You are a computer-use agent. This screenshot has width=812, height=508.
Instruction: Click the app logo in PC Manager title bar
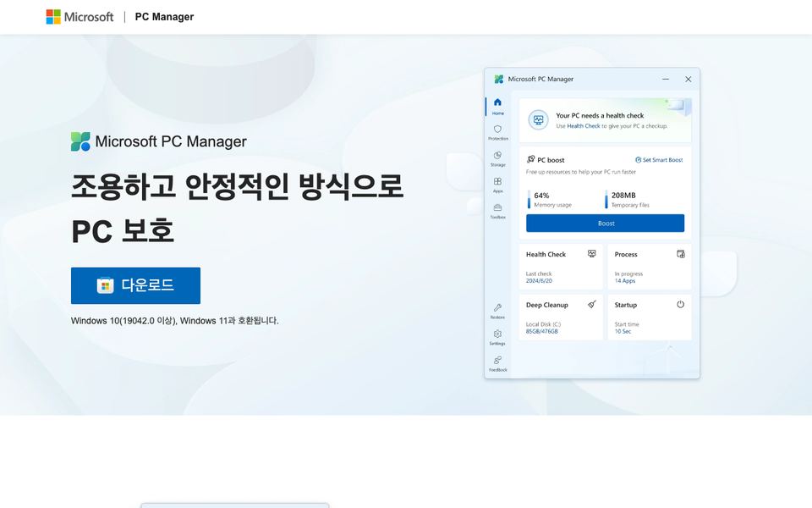499,79
